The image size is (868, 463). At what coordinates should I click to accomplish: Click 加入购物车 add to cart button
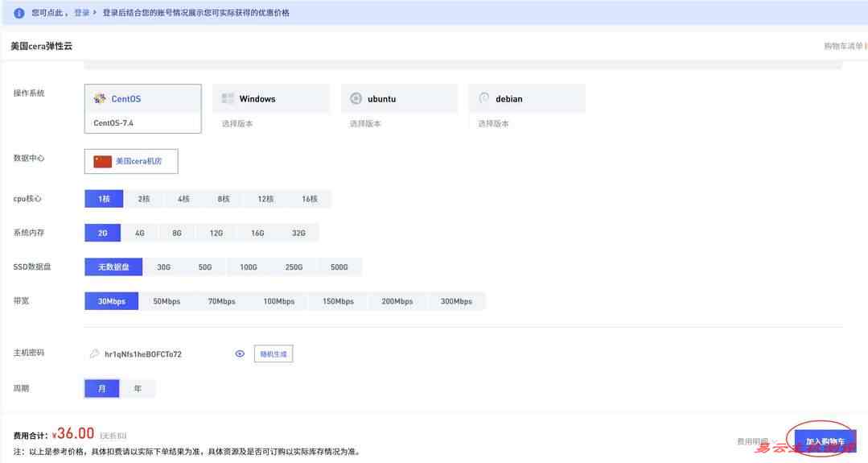coord(825,441)
